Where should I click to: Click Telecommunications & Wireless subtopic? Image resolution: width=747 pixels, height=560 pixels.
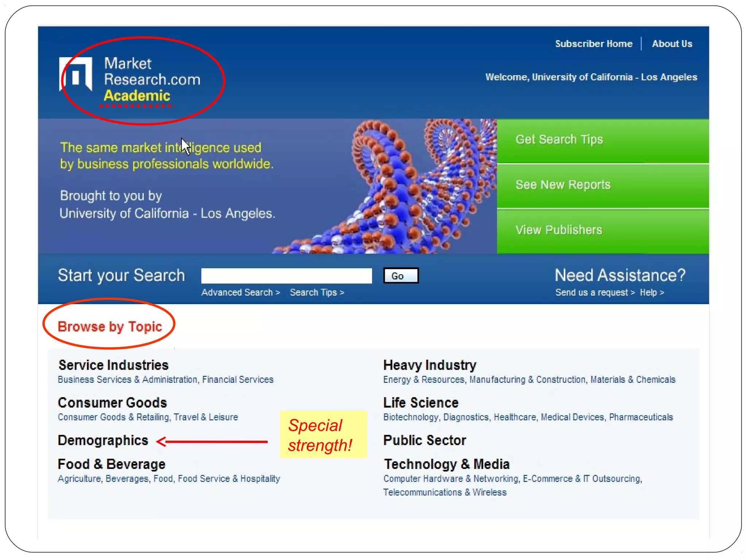(445, 493)
